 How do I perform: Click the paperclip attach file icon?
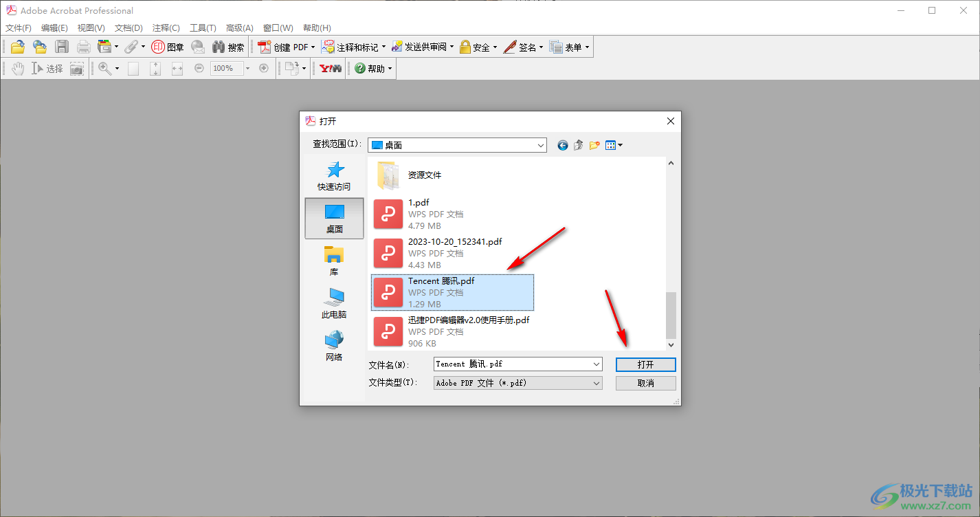pyautogui.click(x=131, y=47)
